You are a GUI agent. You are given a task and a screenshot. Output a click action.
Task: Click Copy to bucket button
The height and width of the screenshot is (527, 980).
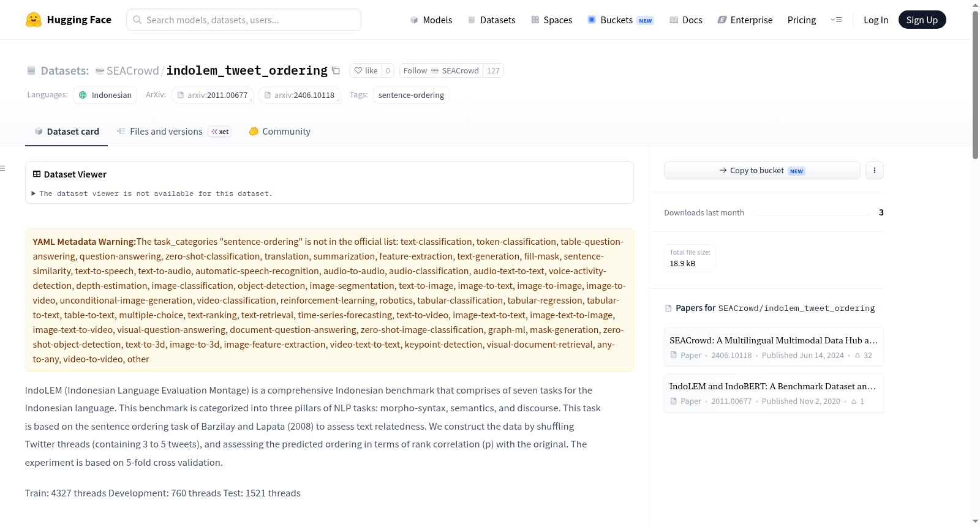pos(762,170)
